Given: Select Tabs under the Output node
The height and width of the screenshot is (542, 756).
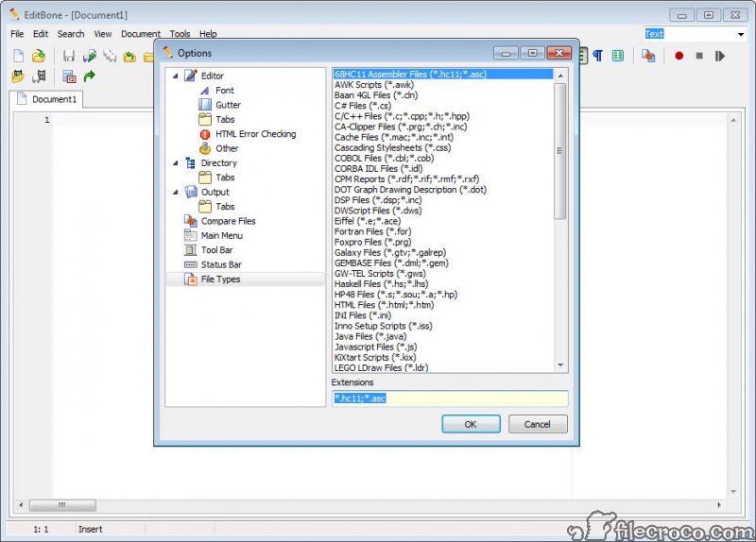Looking at the screenshot, I should point(225,206).
